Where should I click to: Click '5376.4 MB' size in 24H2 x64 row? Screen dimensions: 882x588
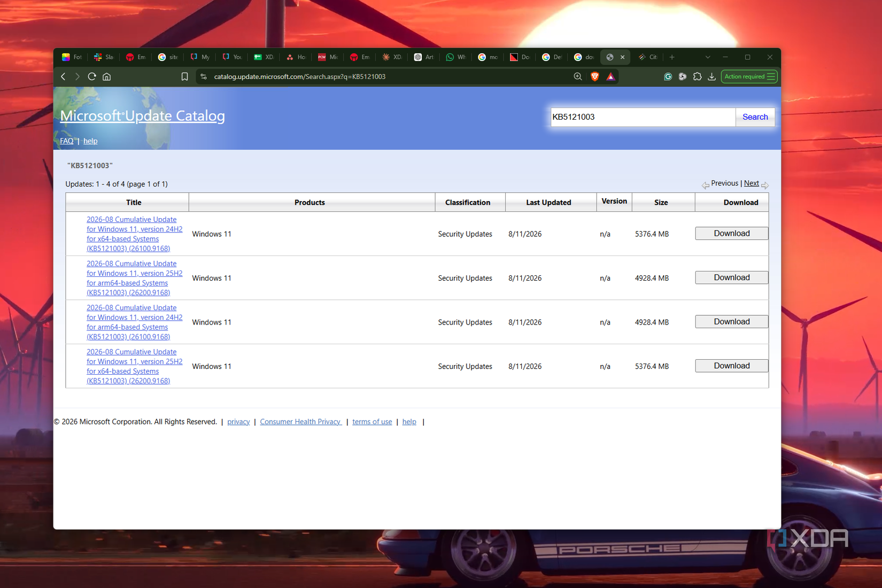(652, 234)
